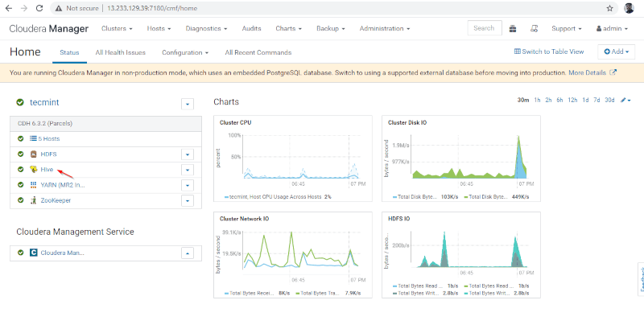Open the admin user menu
This screenshot has width=644, height=329.
click(612, 29)
